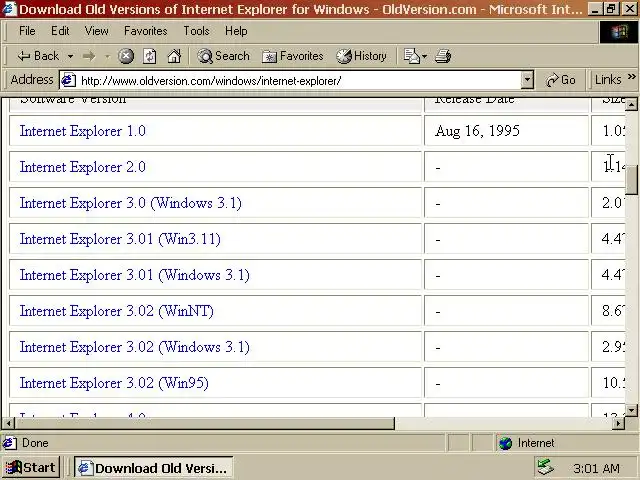Click the horizontal scrollbar thumb
This screenshot has width=640, height=480.
click(205, 423)
